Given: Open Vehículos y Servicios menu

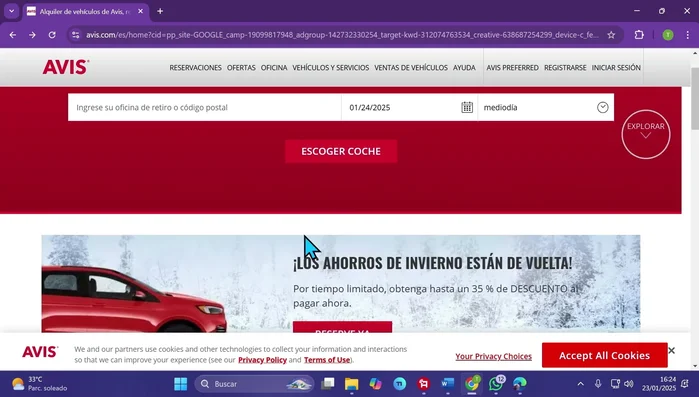Looking at the screenshot, I should 330,68.
